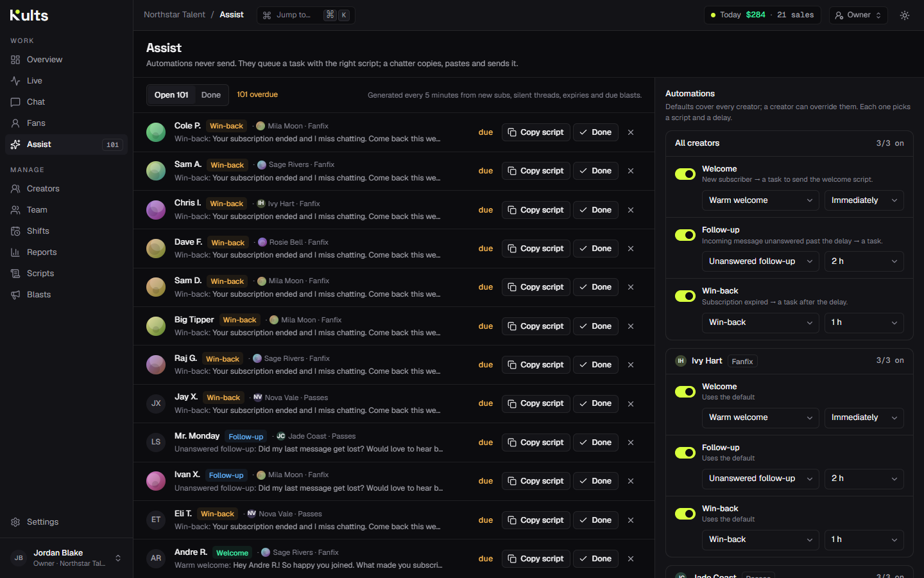Screen dimensions: 924x578
Task: Open Ivy Hart's 1 h Win-back delay dropdown
Action: coord(864,539)
